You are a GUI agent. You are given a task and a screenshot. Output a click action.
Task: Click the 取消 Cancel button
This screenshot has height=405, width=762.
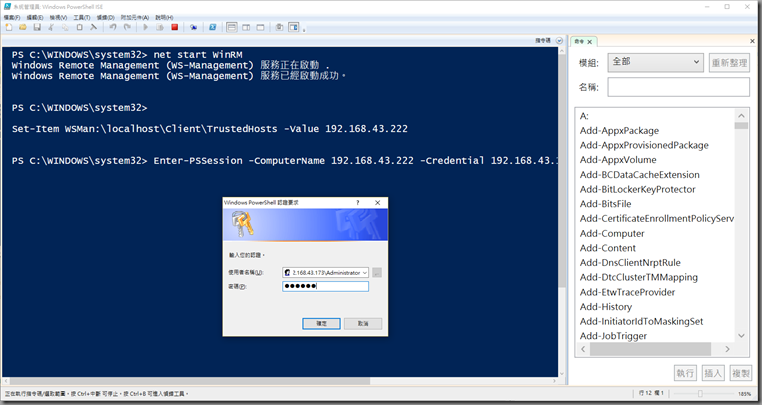pyautogui.click(x=363, y=323)
